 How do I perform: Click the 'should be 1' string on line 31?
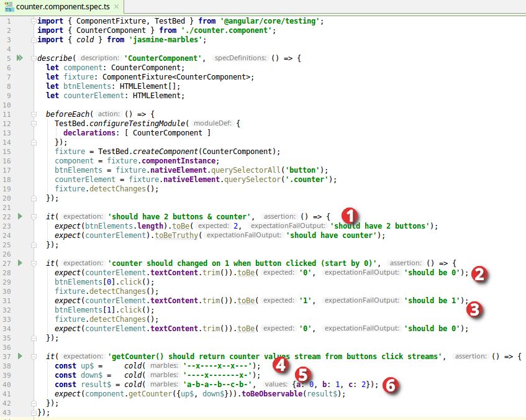tap(432, 301)
